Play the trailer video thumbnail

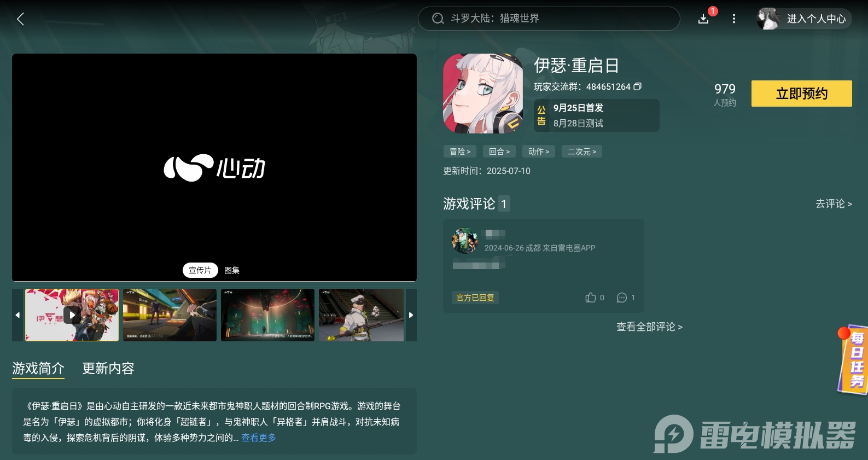click(72, 315)
